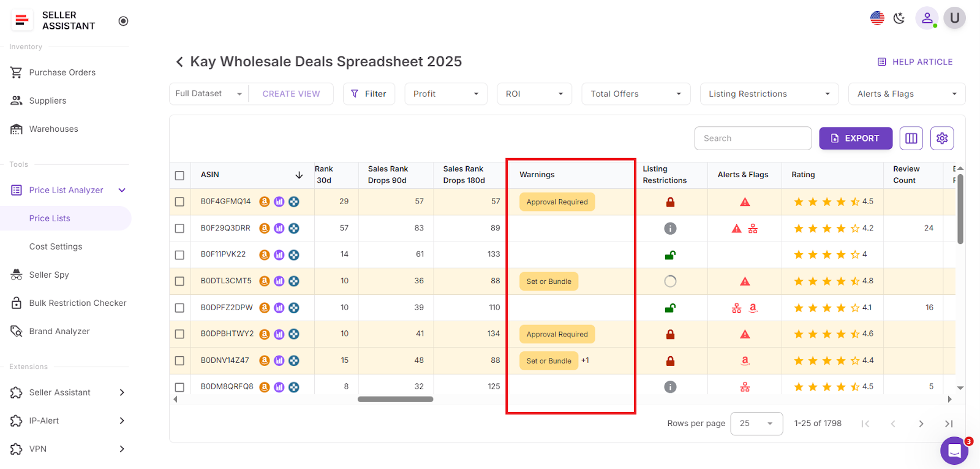Open the table settings gear icon
This screenshot has height=469, width=980.
pyautogui.click(x=942, y=139)
